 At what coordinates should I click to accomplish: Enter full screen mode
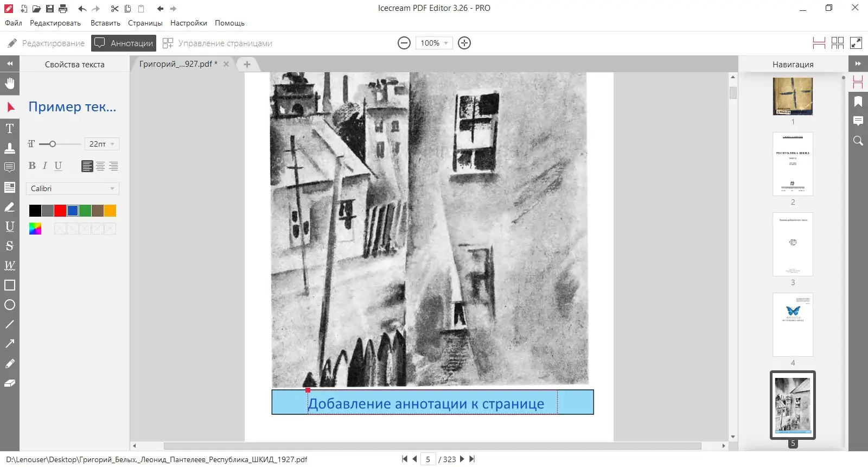(x=856, y=43)
